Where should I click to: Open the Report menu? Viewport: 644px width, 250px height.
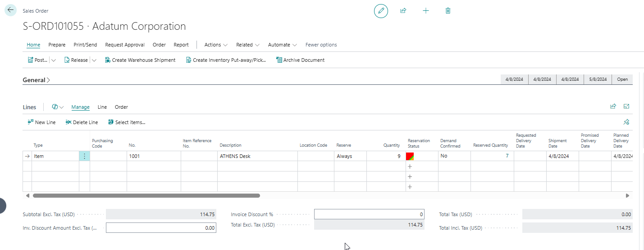181,45
